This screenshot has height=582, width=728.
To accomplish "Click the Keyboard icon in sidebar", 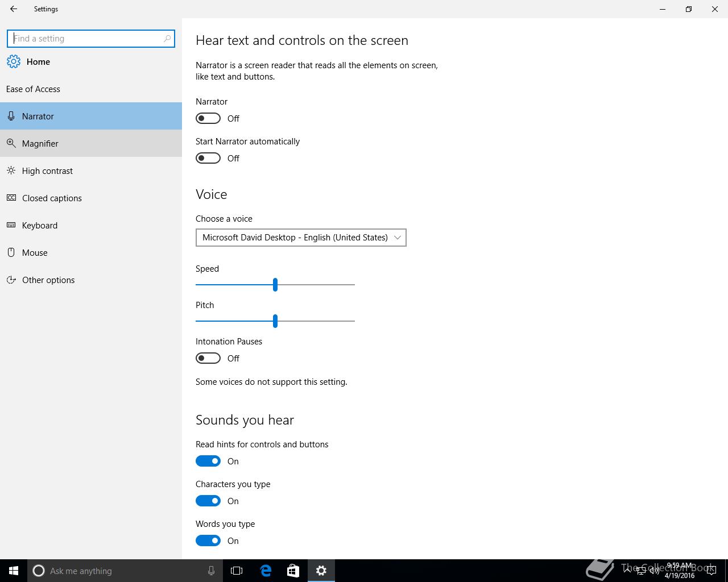I will coord(11,225).
